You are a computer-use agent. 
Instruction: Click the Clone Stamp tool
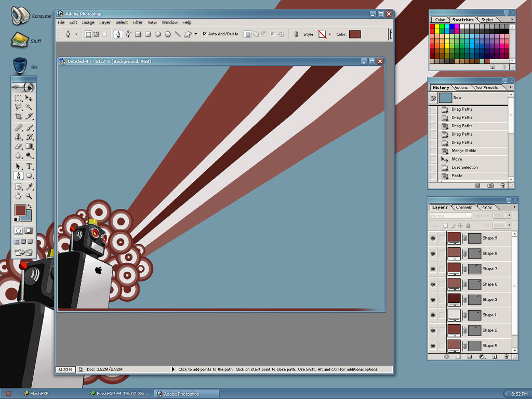(18, 137)
